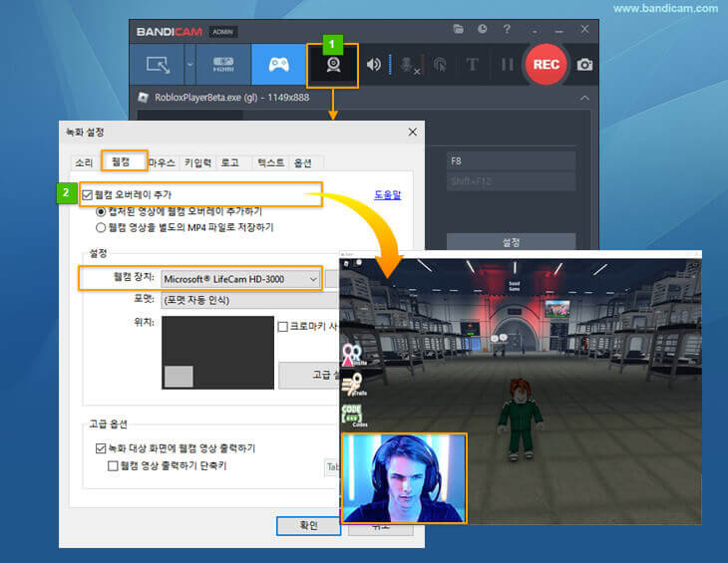Switch to the 소리 tab
The image size is (728, 563).
click(x=85, y=162)
